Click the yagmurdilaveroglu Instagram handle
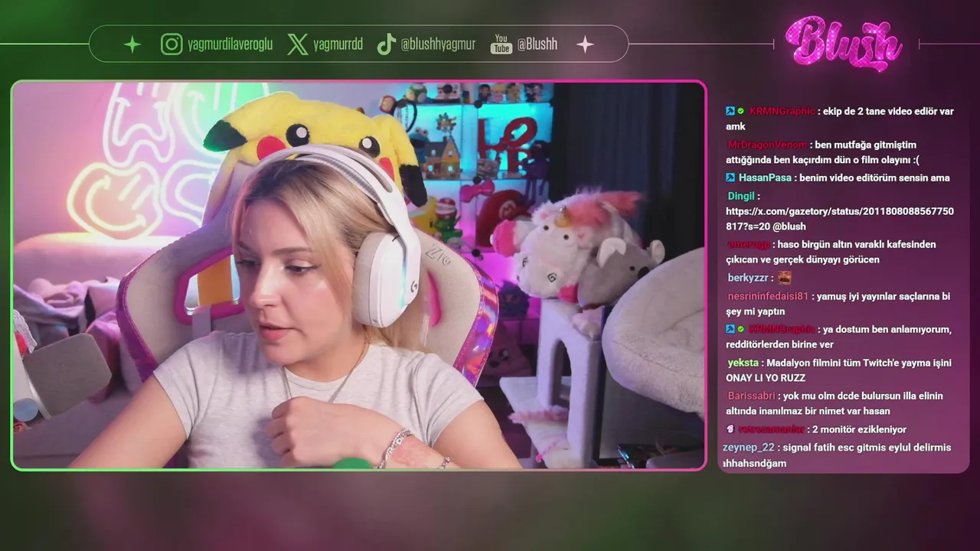Screen dimensions: 980x551 230,44
